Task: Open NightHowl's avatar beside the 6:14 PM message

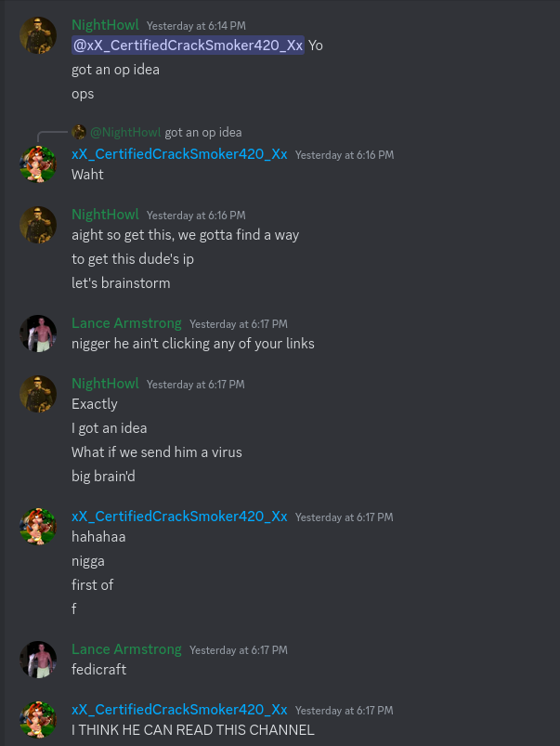Action: point(38,35)
